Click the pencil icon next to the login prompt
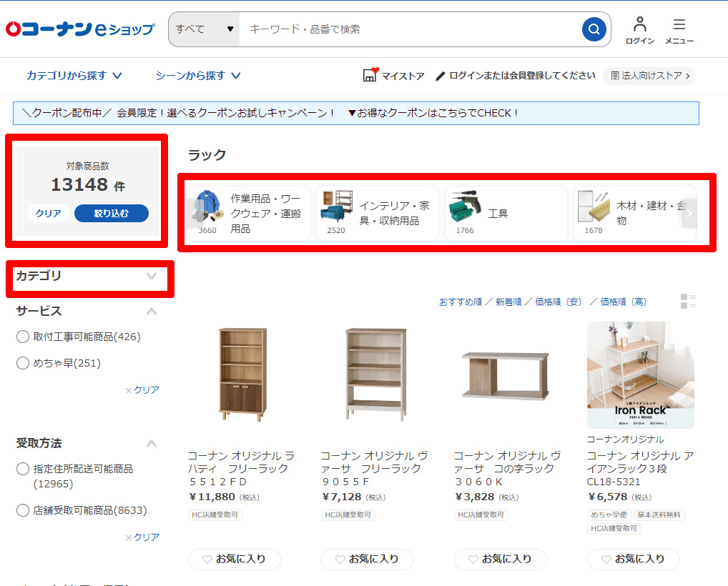This screenshot has height=586, width=728. pyautogui.click(x=440, y=76)
